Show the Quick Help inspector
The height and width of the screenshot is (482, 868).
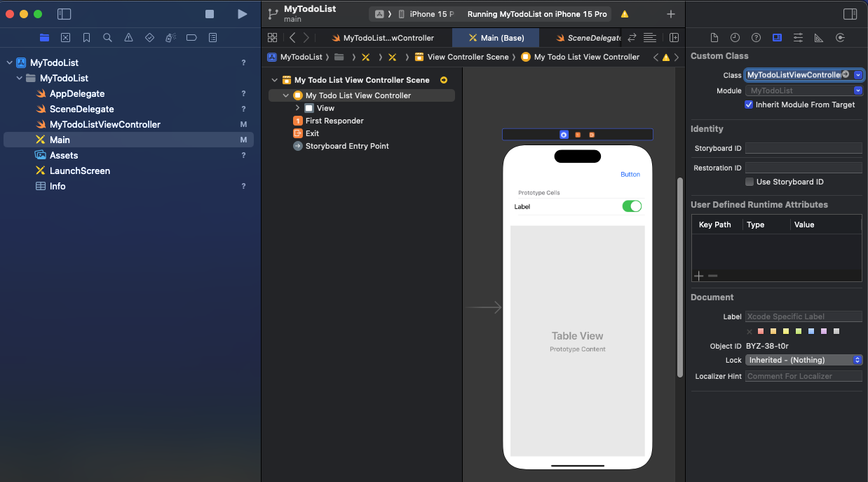756,38
